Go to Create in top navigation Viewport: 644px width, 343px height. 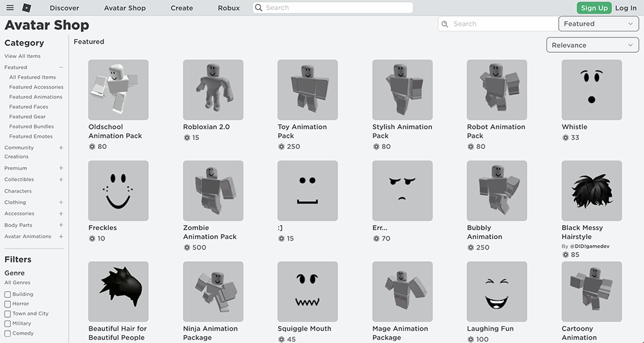(x=182, y=8)
